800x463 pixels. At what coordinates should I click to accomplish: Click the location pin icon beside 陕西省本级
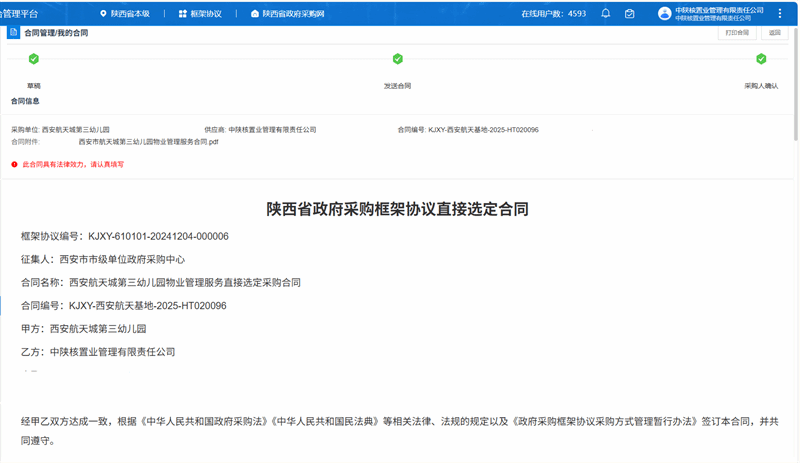coord(103,14)
